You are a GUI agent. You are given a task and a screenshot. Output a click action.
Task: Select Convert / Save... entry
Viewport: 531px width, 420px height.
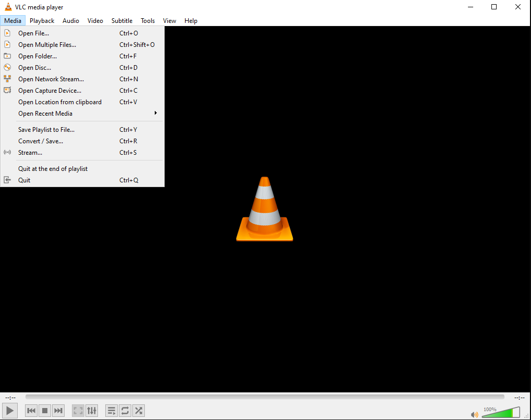82,141
